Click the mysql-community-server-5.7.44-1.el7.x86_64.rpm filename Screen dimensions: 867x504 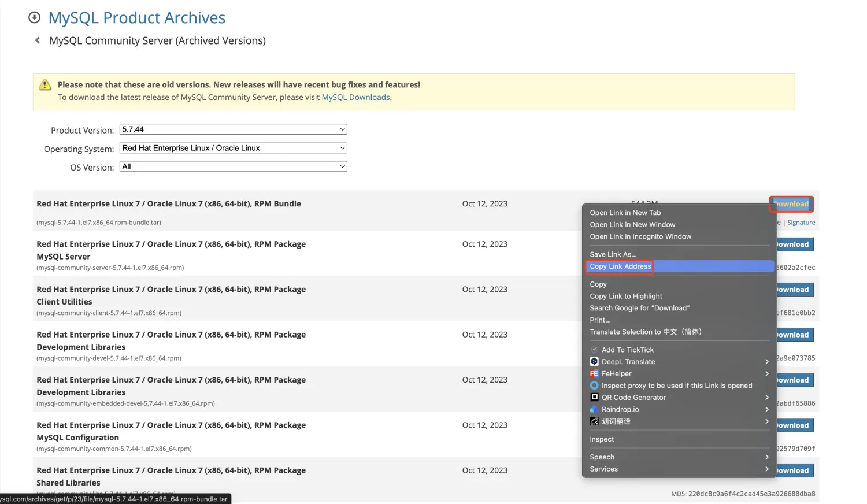(x=110, y=268)
